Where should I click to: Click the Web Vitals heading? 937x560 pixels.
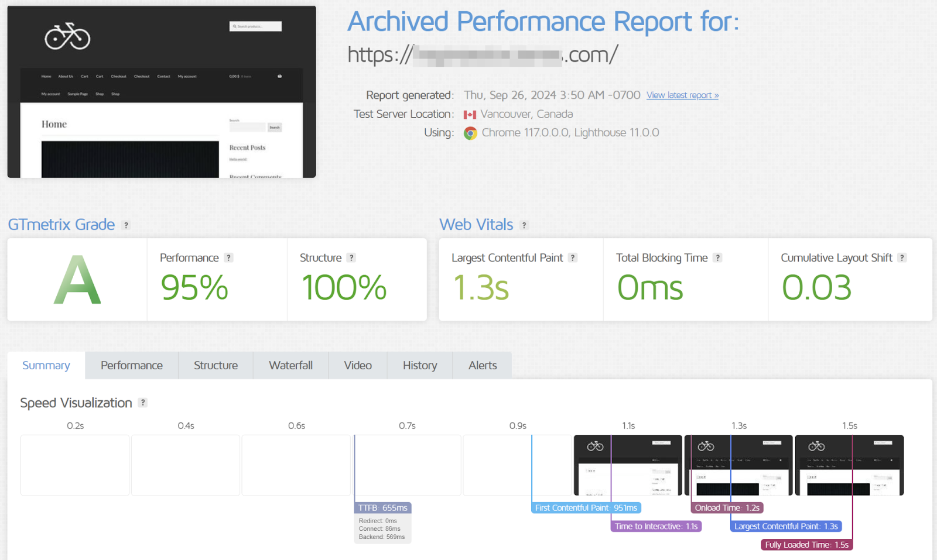476,225
